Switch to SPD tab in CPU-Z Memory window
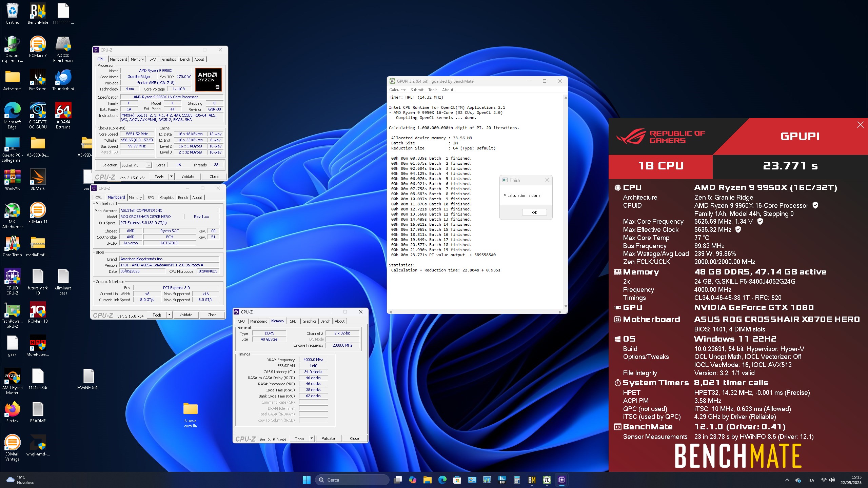The image size is (868, 488). (x=293, y=321)
